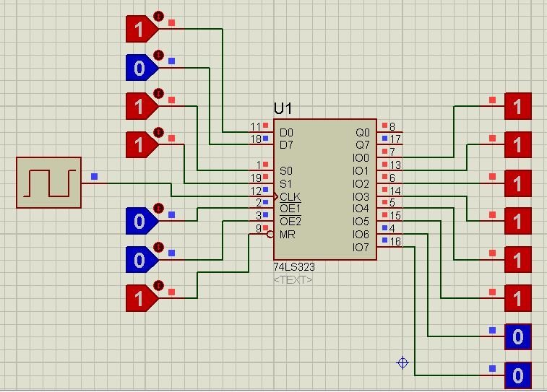The image size is (547, 392).
Task: Click the IO0 pin name
Action: [x=361, y=158]
